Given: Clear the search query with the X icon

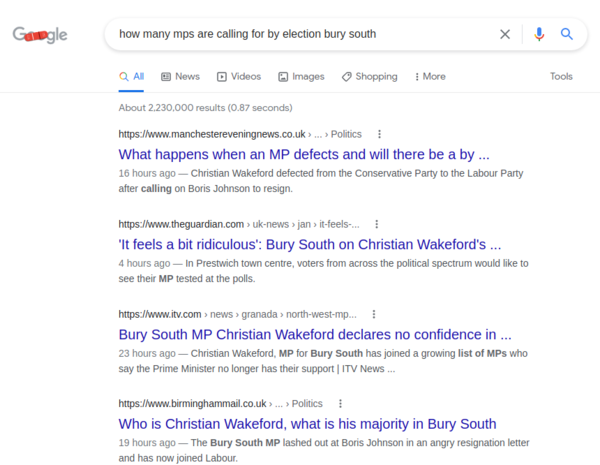Looking at the screenshot, I should [x=505, y=34].
